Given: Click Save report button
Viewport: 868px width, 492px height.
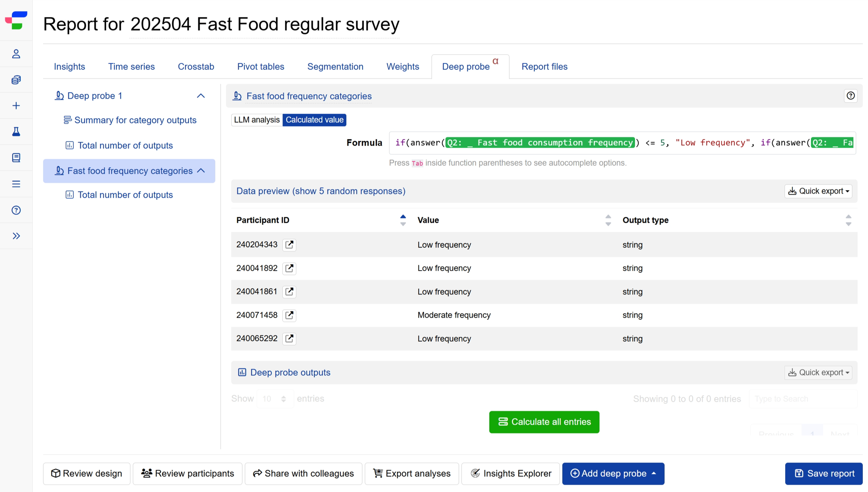Looking at the screenshot, I should (x=823, y=473).
